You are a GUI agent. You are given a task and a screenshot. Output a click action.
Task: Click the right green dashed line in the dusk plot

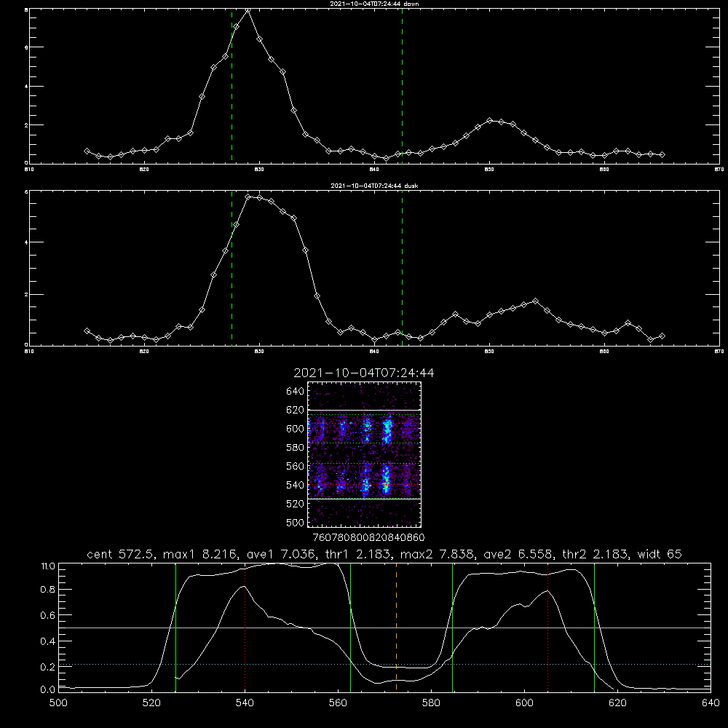[x=402, y=268]
